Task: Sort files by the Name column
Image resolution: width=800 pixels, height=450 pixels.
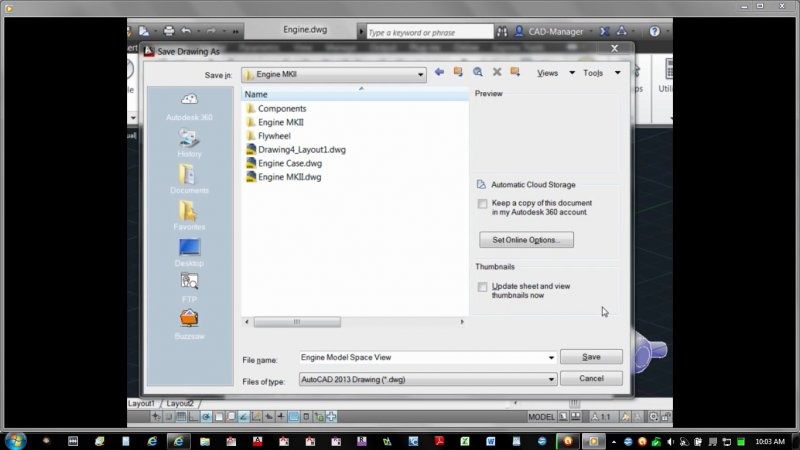Action: tap(355, 94)
